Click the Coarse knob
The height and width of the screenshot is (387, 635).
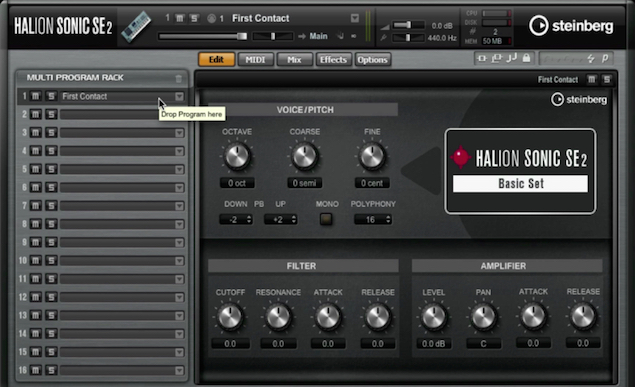[x=305, y=156]
